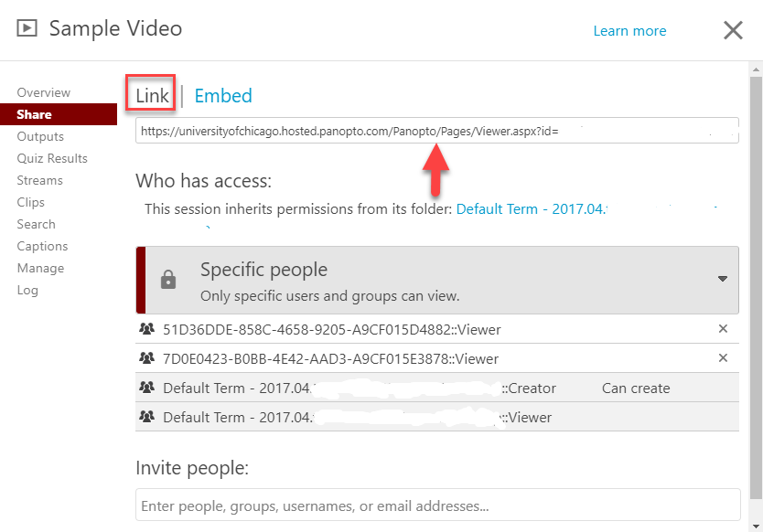Go to the Overview section
763x532 pixels.
(43, 92)
